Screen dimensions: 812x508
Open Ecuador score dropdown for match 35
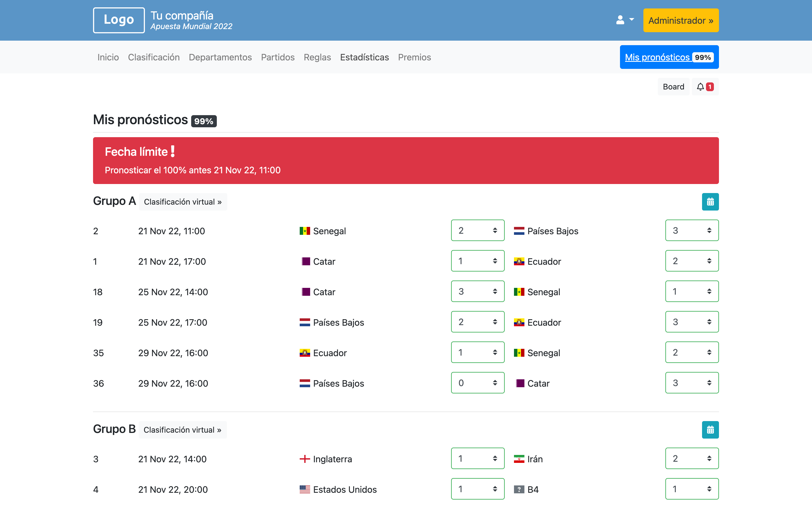(x=477, y=352)
